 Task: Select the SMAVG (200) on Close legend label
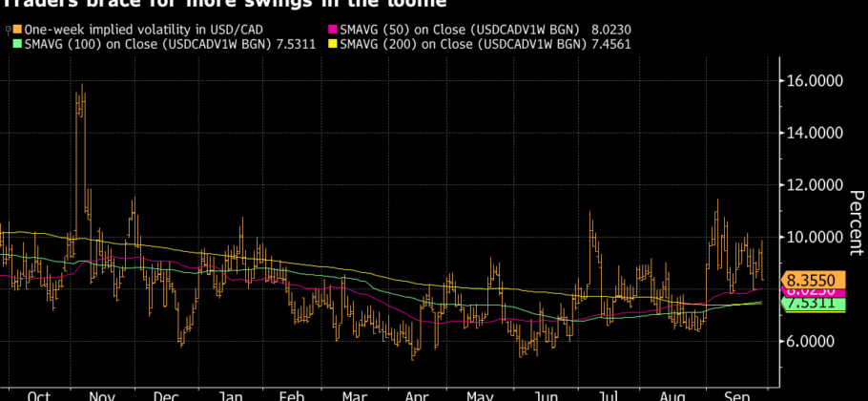[x=463, y=44]
